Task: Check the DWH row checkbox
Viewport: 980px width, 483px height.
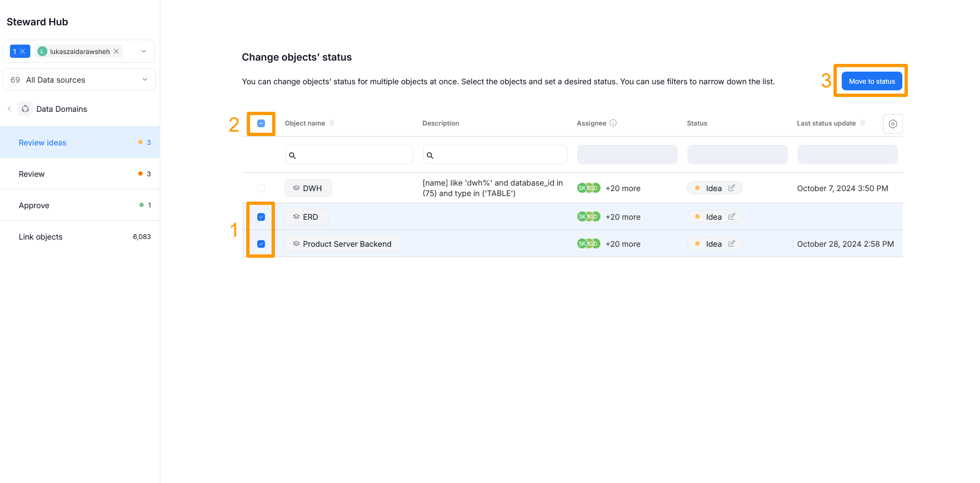Action: [x=261, y=188]
